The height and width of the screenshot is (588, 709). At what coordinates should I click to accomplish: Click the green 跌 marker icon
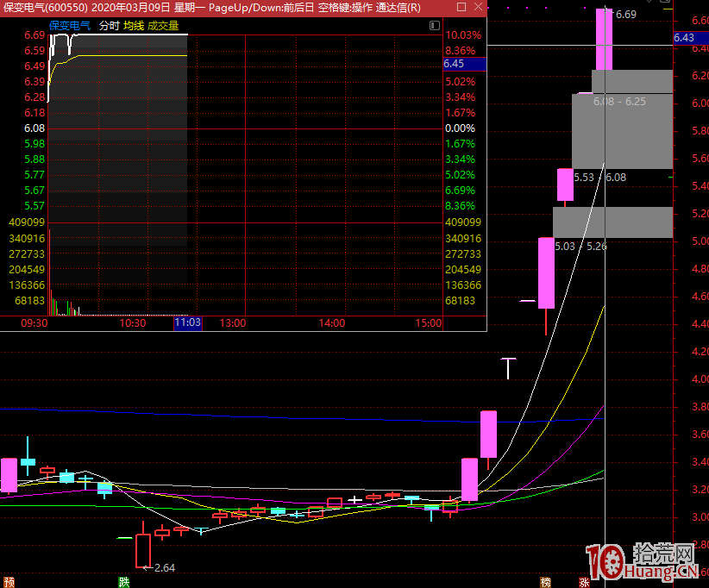coord(124,582)
